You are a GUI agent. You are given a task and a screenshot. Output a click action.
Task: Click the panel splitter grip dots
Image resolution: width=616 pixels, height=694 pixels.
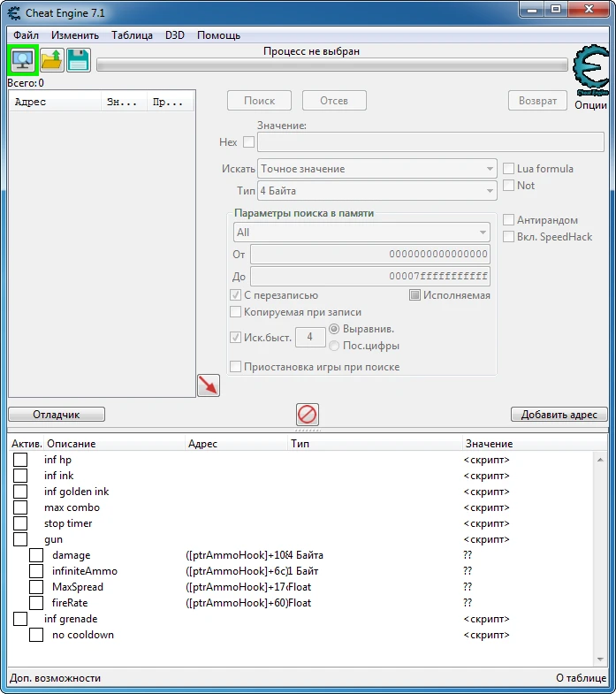pyautogui.click(x=308, y=431)
